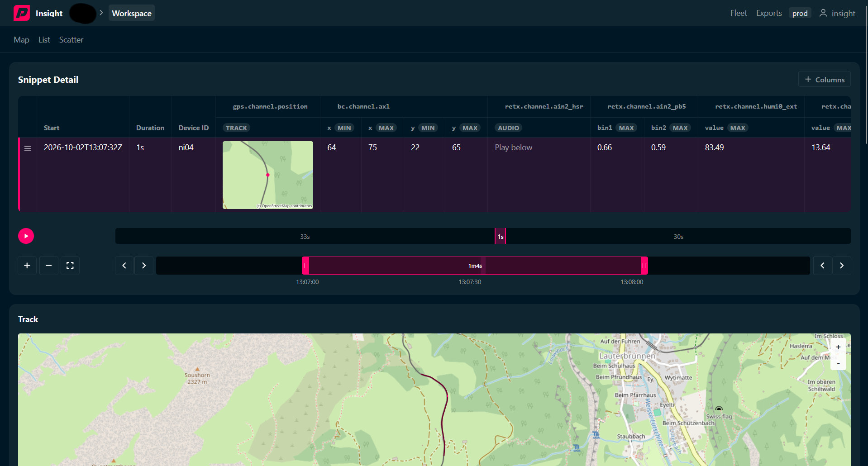Select the 1s snippet marker on the timeline
The width and height of the screenshot is (868, 466).
[x=500, y=236]
